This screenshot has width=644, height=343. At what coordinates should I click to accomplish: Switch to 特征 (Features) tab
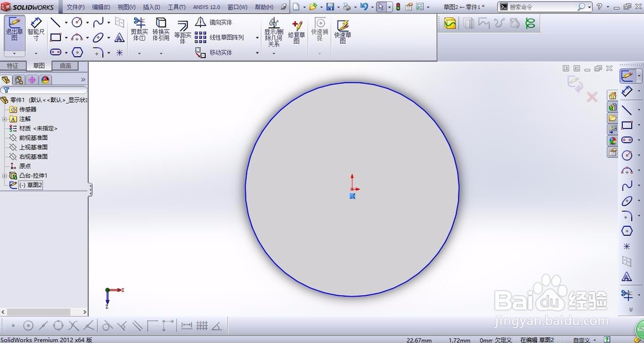13,66
